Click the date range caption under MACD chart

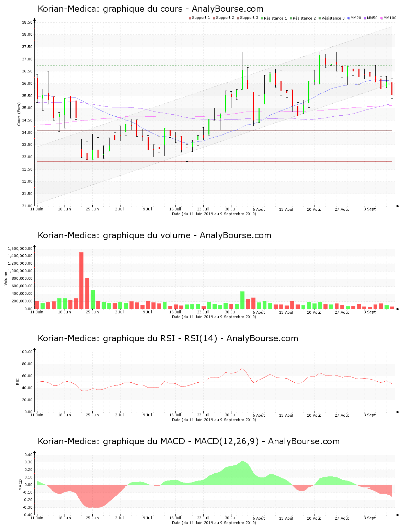click(x=214, y=523)
